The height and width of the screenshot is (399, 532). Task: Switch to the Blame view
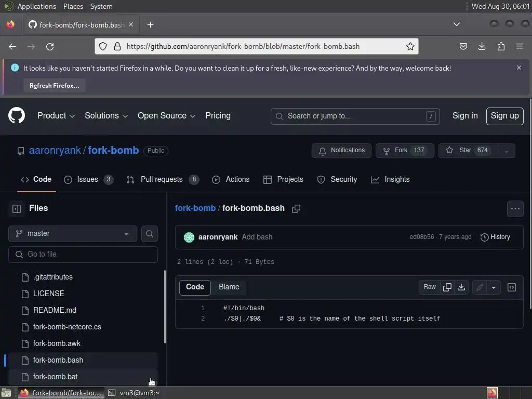pos(229,287)
